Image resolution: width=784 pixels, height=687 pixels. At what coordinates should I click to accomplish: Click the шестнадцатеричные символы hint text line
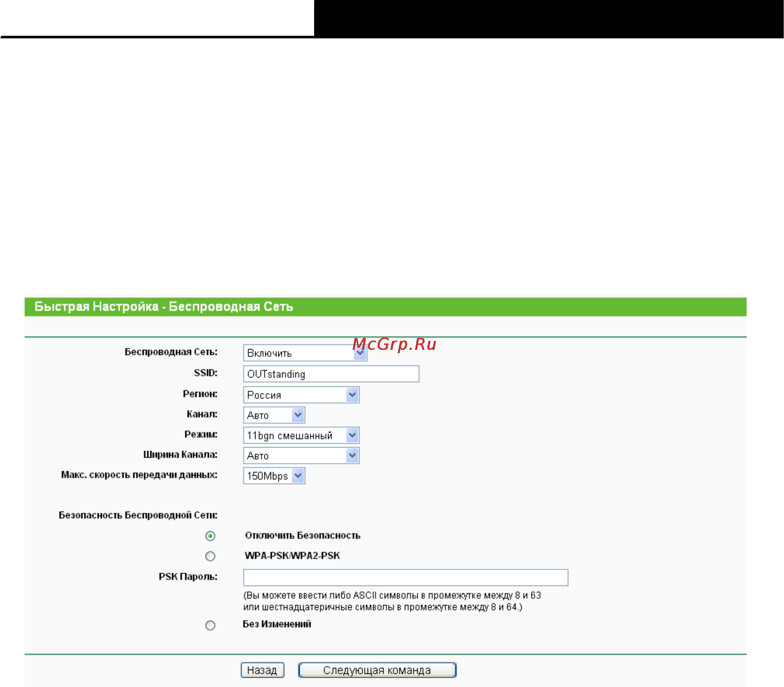[x=382, y=607]
